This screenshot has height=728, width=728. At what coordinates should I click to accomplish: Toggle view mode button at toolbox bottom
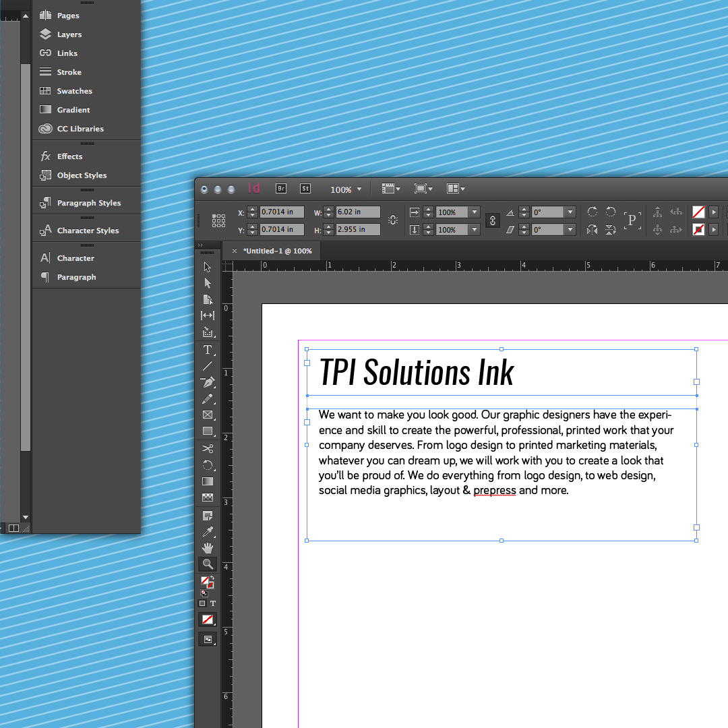(x=207, y=639)
